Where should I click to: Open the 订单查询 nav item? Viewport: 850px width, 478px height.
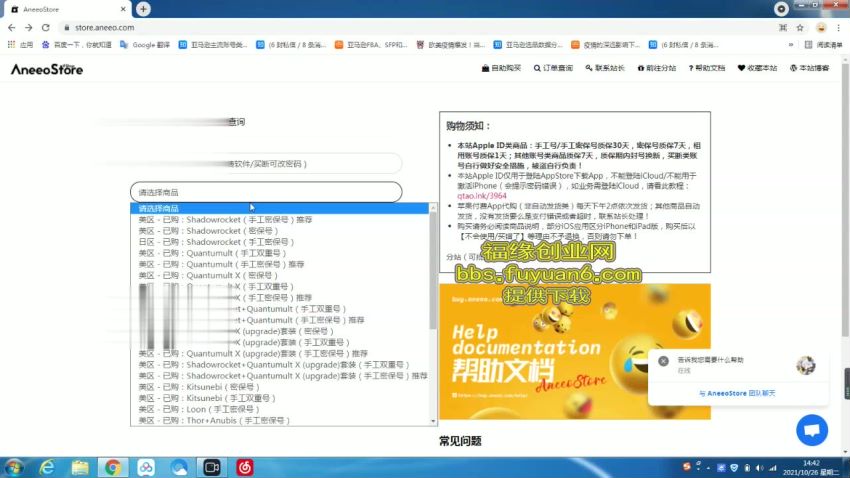click(553, 68)
